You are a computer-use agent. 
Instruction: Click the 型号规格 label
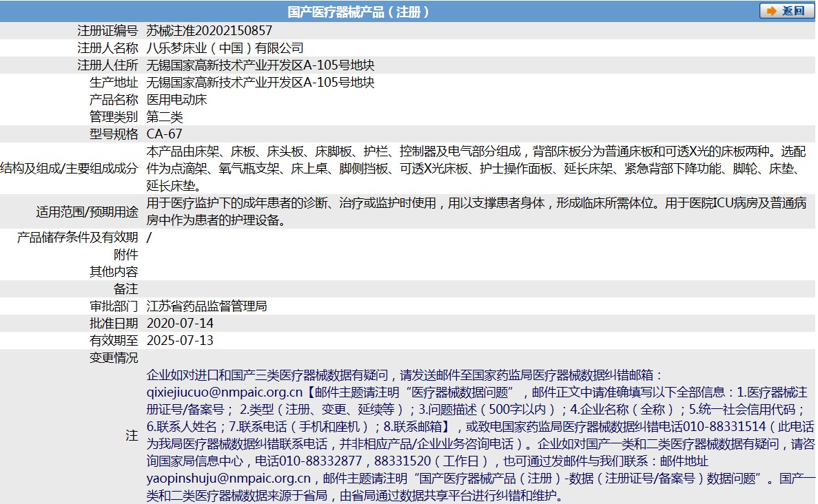114,134
